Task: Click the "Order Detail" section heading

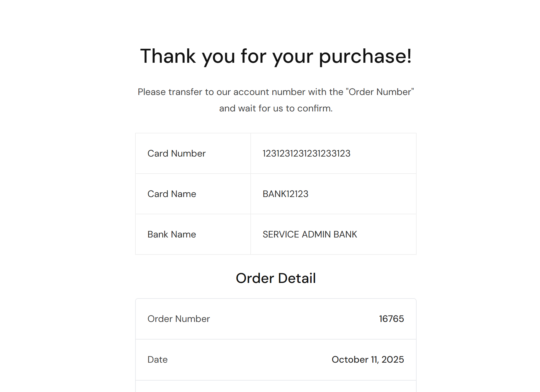Action: [276, 278]
